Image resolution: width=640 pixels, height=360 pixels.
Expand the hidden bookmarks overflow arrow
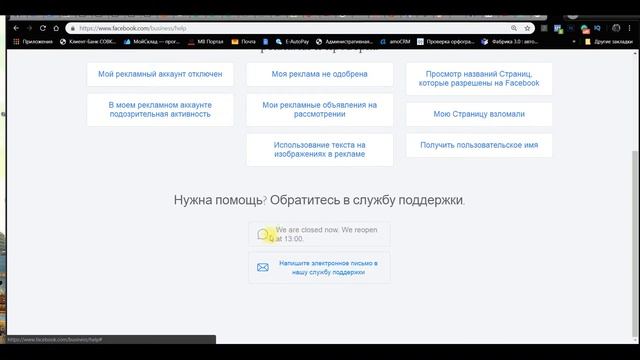574,42
